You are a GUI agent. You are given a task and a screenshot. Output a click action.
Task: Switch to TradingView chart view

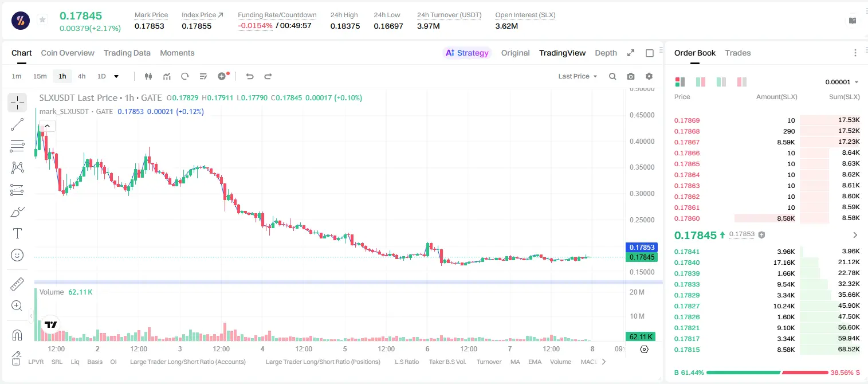click(x=563, y=53)
